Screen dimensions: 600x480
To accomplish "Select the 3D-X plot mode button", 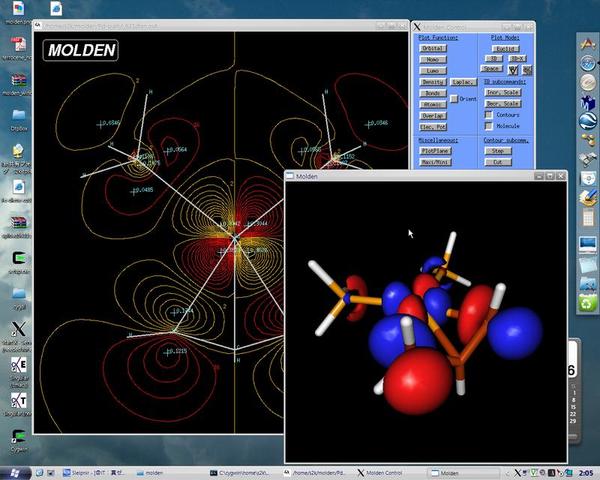I will [517, 59].
